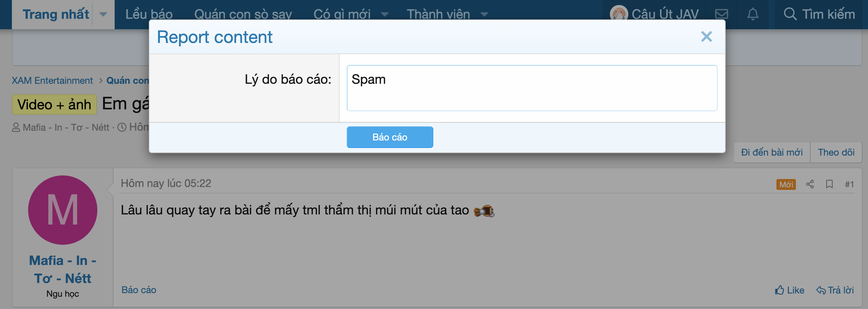
Task: Expand the Có gì mới dropdown arrow
Action: coord(385,14)
